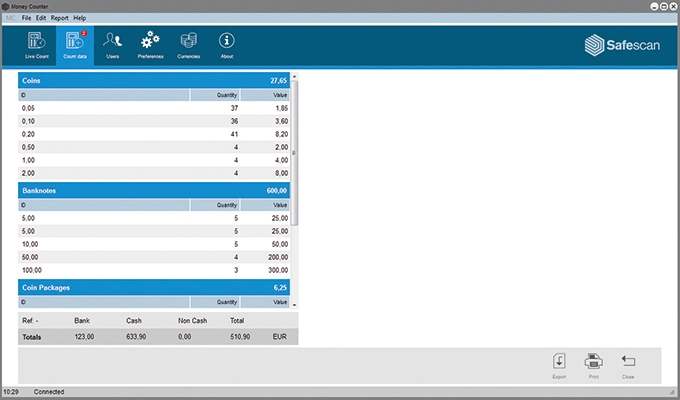The height and width of the screenshot is (400, 680).
Task: Close the count data view
Action: [628, 364]
